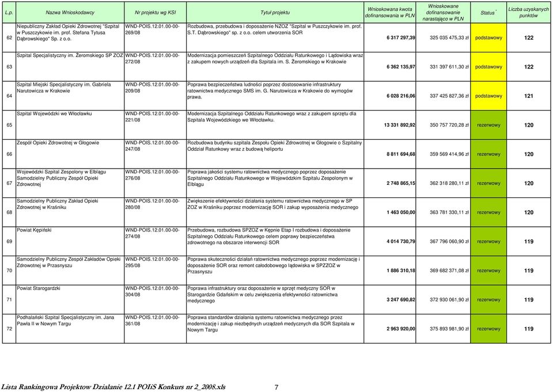Screen dimensions: 553x392
Task: Click cumulative value 372 930 061,90 zł
Action: pyautogui.click(x=449, y=300)
